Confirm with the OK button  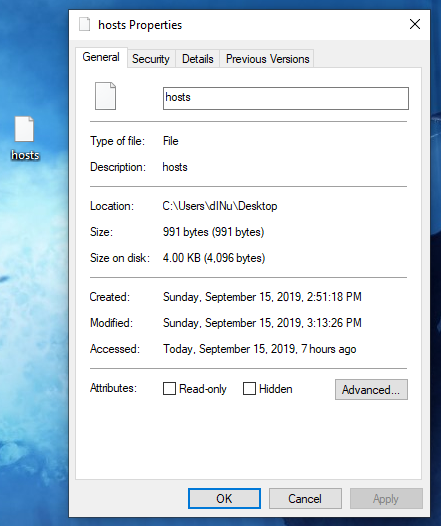point(224,498)
